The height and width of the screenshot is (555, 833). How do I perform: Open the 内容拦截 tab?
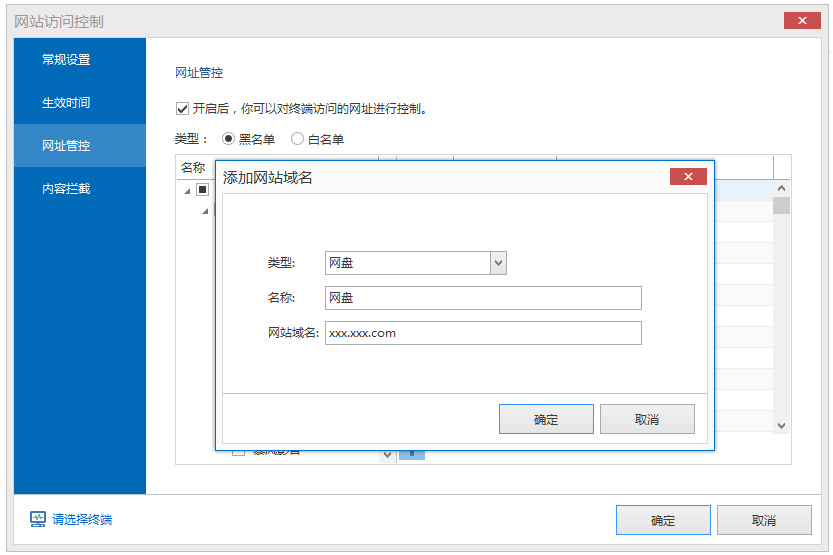[66, 189]
